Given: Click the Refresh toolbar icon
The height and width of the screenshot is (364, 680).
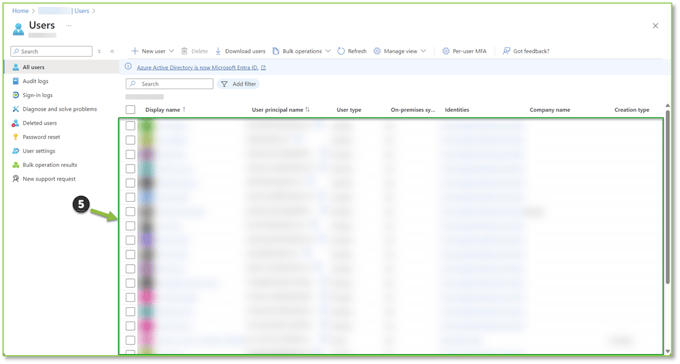Looking at the screenshot, I should point(341,51).
